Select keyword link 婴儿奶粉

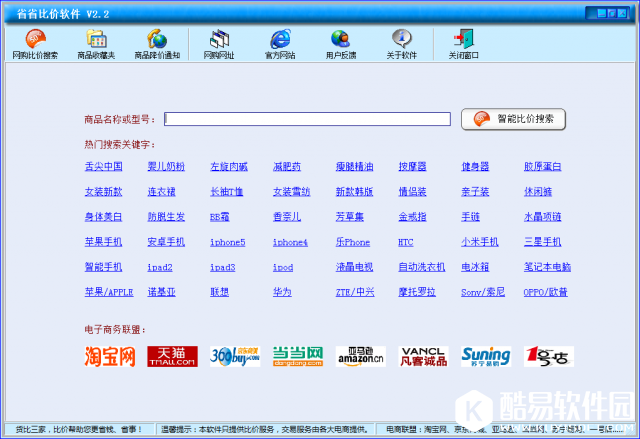point(166,166)
